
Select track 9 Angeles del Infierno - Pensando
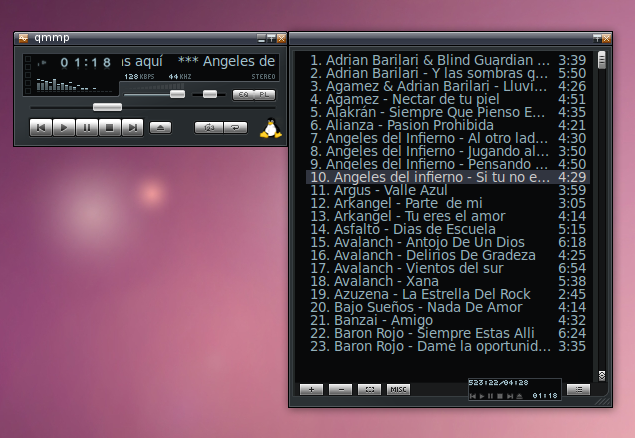click(448, 164)
